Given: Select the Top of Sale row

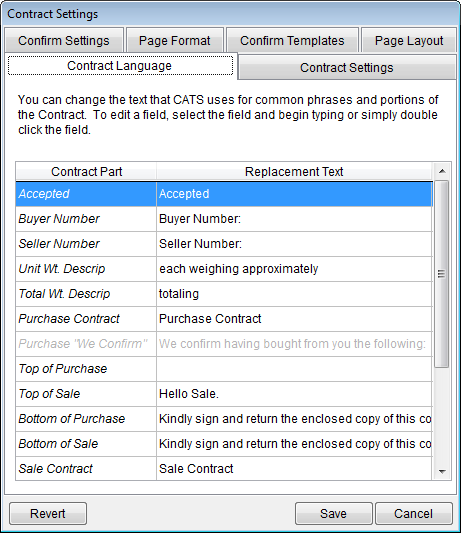Looking at the screenshot, I should [x=86, y=394].
